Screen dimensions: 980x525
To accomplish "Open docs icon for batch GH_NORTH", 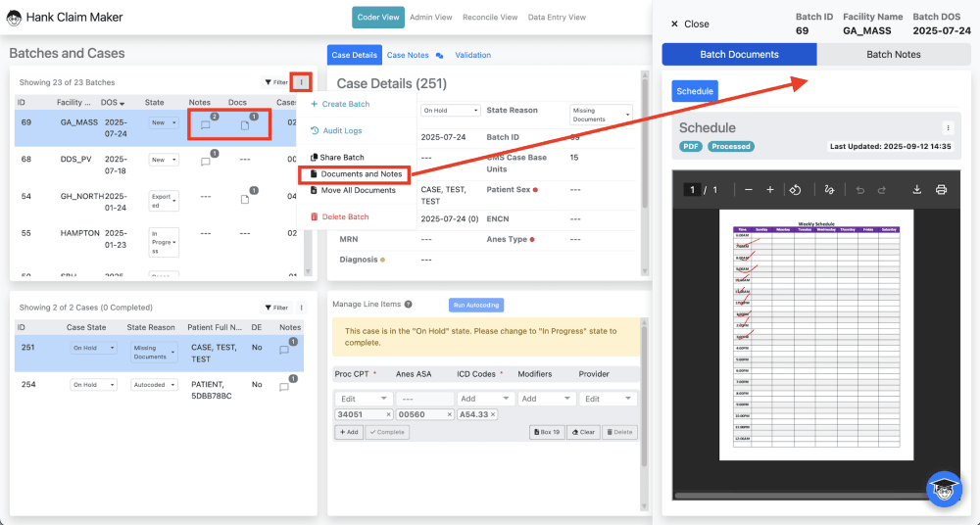I will 245,199.
